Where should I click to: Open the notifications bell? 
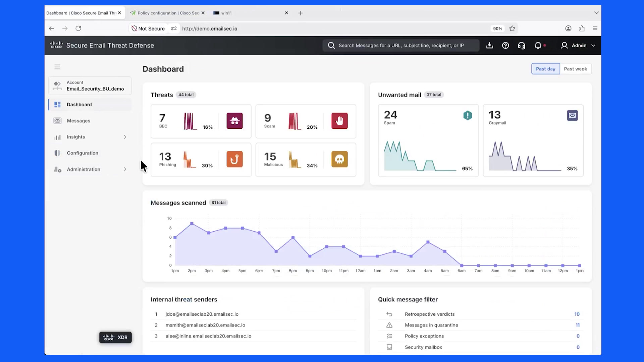[538, 45]
